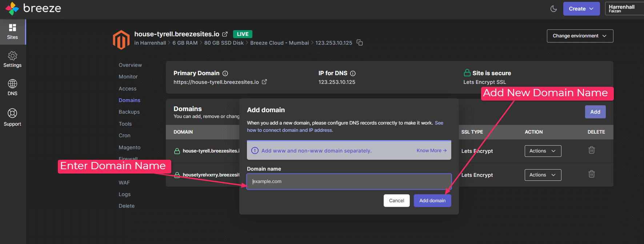Viewport: 644px width, 244px height.
Task: Delete housetyrelvxrry domain with trash icon
Action: (x=592, y=174)
